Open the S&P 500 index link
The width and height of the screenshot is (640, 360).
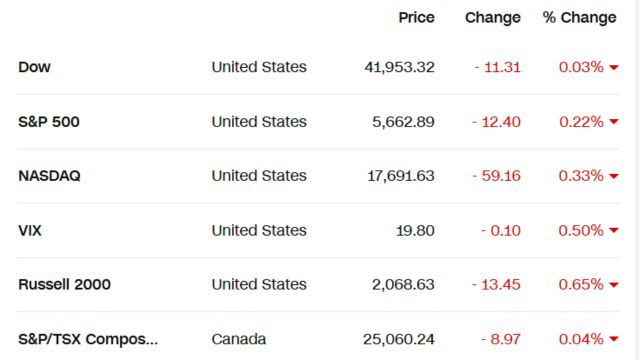tap(49, 122)
